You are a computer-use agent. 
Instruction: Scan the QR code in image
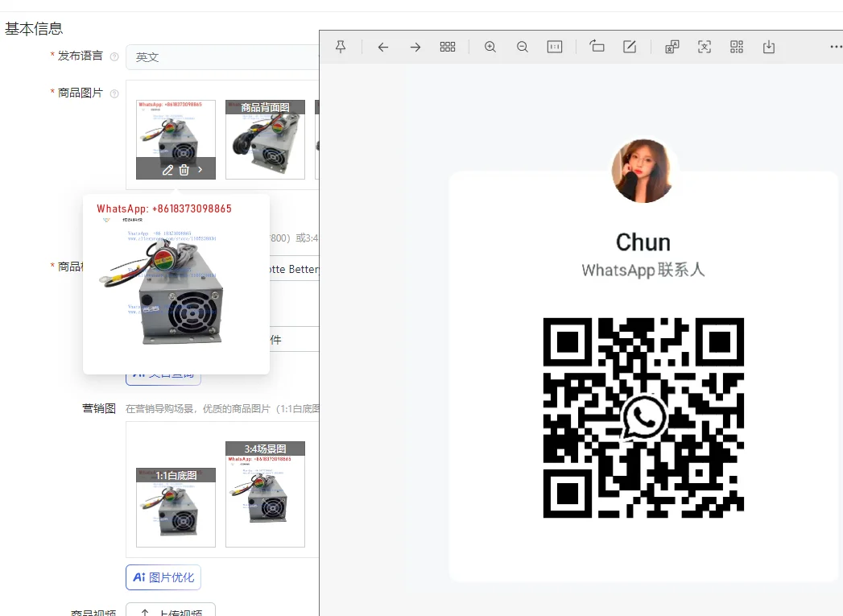pos(737,47)
